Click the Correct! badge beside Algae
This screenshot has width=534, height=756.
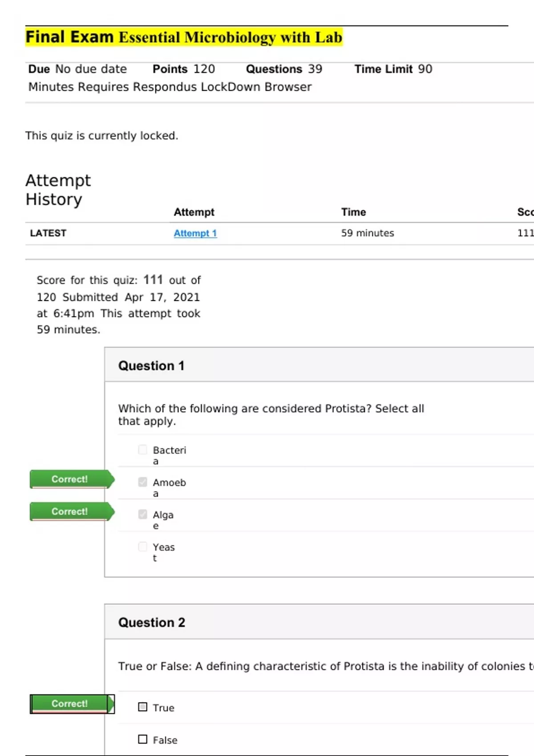click(x=70, y=511)
